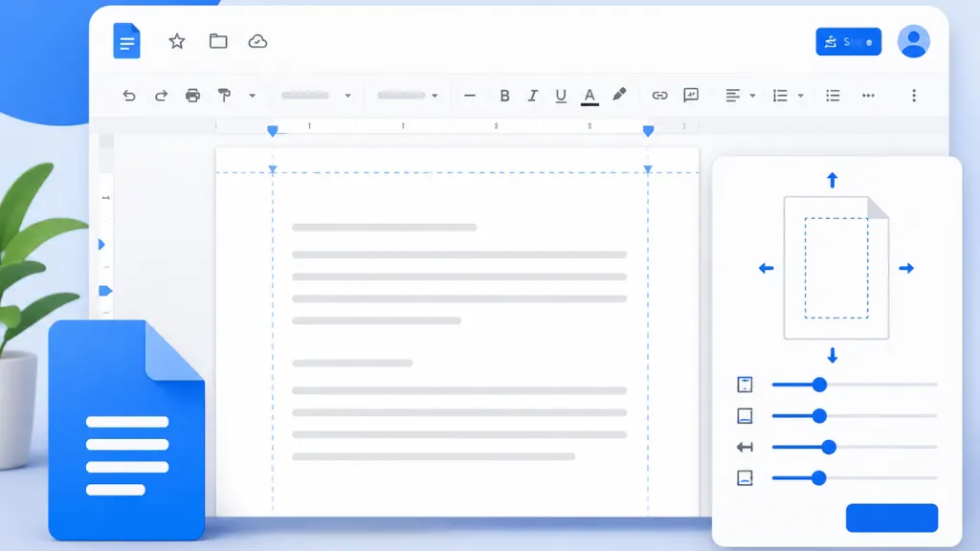Adjust the first margin slider handle
The height and width of the screenshot is (551, 980).
tap(819, 385)
